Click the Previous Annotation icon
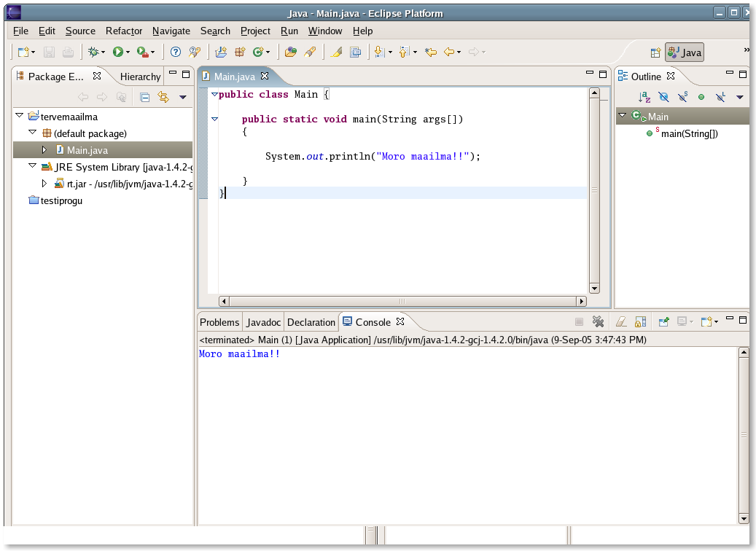The image size is (756, 551). (404, 52)
